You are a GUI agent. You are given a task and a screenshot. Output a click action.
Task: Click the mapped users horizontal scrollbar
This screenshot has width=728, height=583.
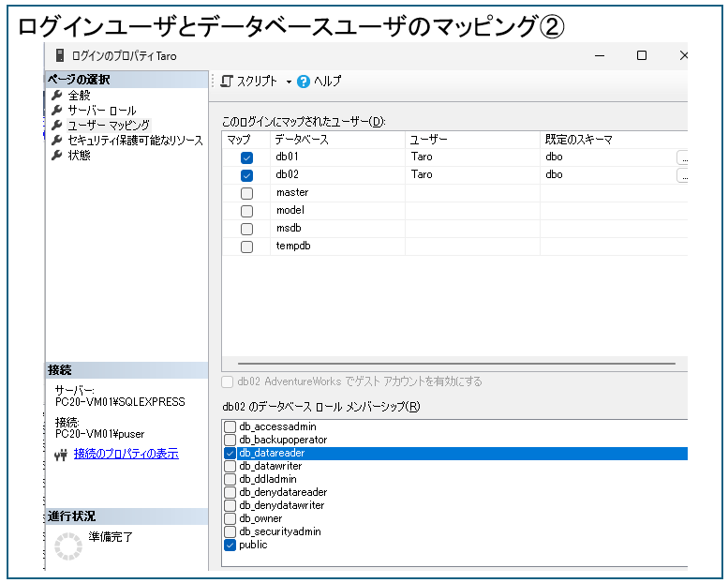[456, 364]
